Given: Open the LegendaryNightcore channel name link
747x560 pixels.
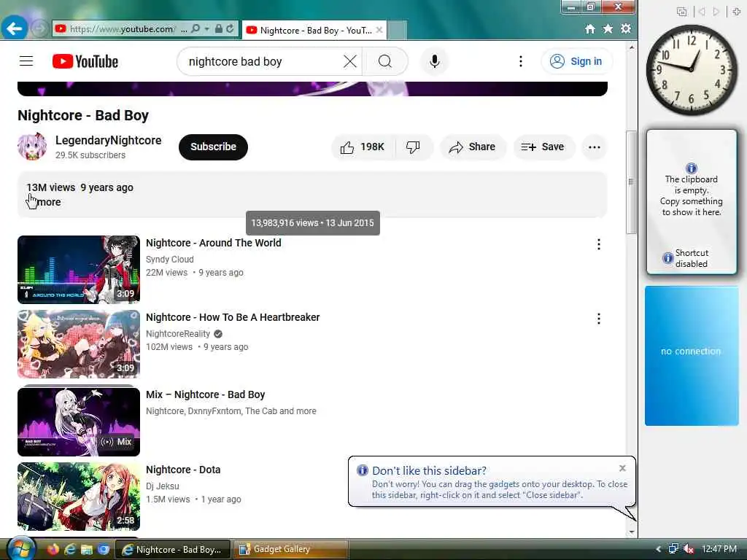Looking at the screenshot, I should (x=108, y=141).
